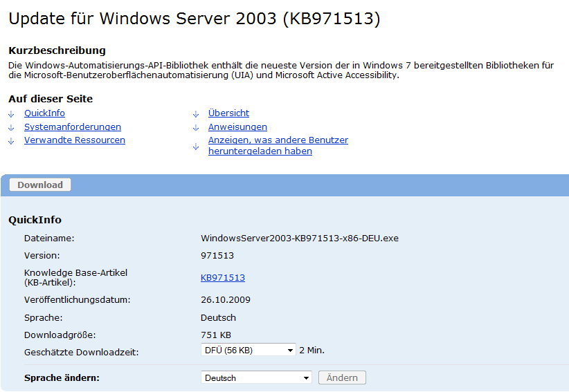Screen dimensions: 569x392
Task: Follow the Anweisungen link
Action: pos(237,127)
